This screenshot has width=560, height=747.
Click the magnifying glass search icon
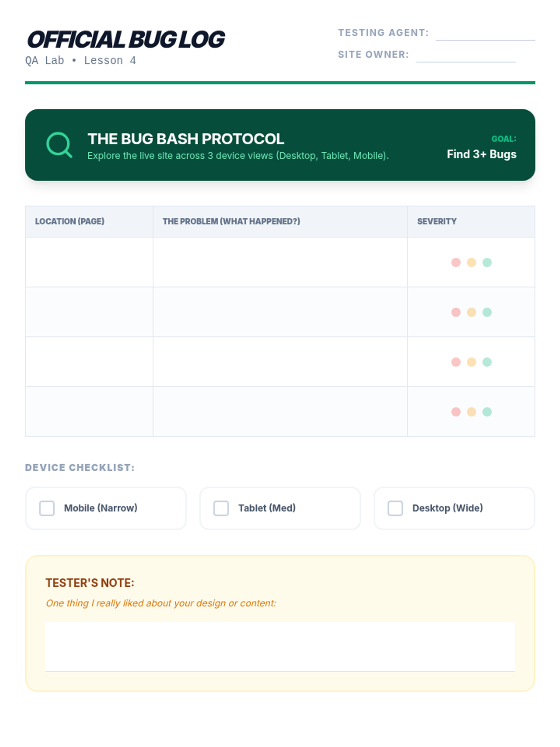pyautogui.click(x=59, y=145)
